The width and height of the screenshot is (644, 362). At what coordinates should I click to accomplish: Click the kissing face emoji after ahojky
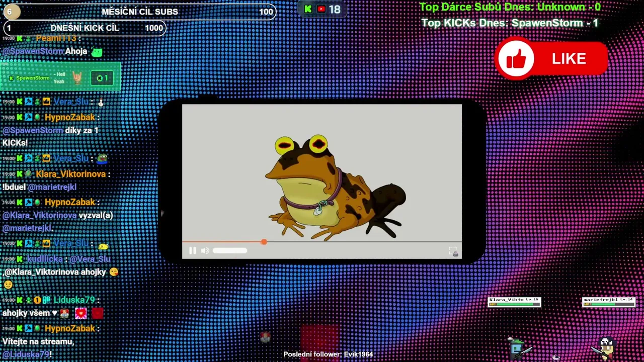click(x=114, y=272)
